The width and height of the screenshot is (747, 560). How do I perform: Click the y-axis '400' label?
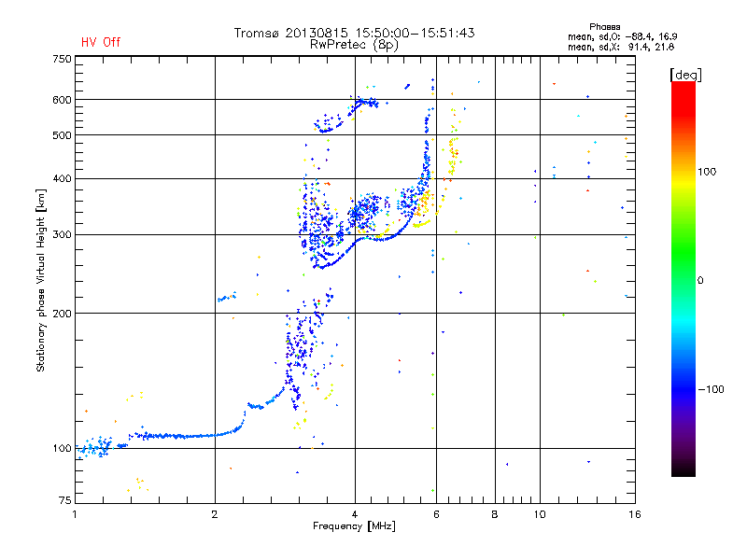(x=62, y=179)
